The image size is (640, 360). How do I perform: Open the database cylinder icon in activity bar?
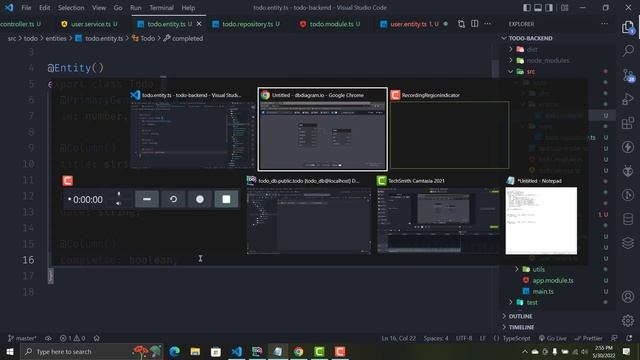(x=628, y=219)
